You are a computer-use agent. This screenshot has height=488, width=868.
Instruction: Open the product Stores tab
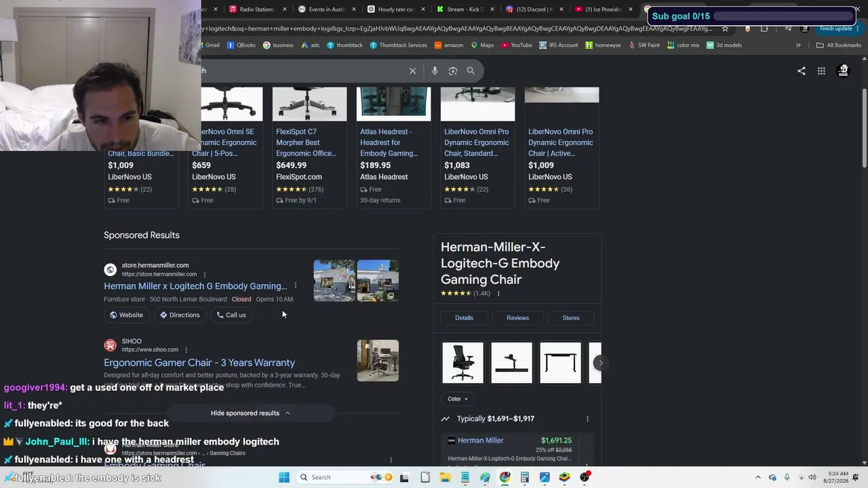tap(571, 318)
